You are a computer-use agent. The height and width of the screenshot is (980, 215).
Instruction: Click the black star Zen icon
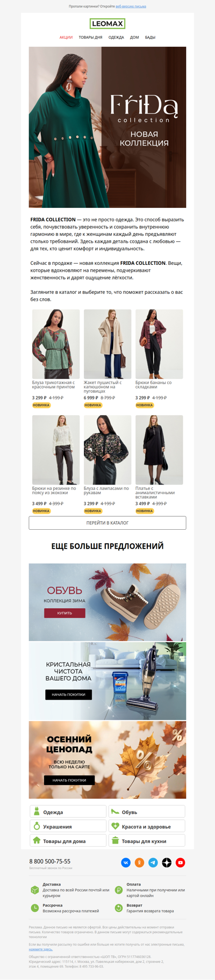[x=167, y=862]
